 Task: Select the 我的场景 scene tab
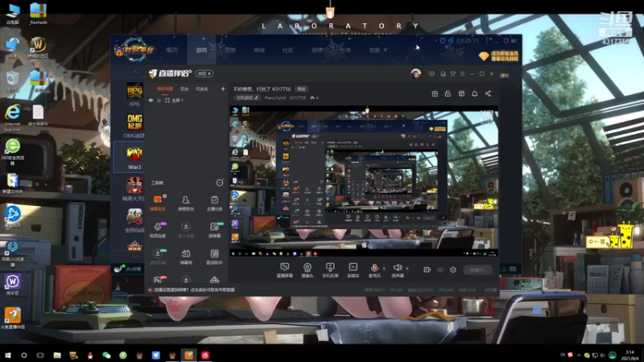click(165, 88)
